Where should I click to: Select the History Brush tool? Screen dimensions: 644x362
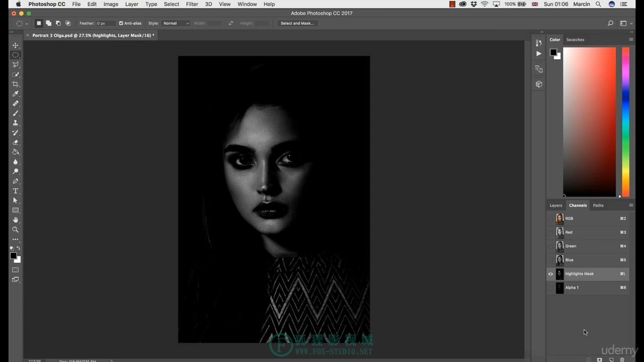click(x=16, y=133)
